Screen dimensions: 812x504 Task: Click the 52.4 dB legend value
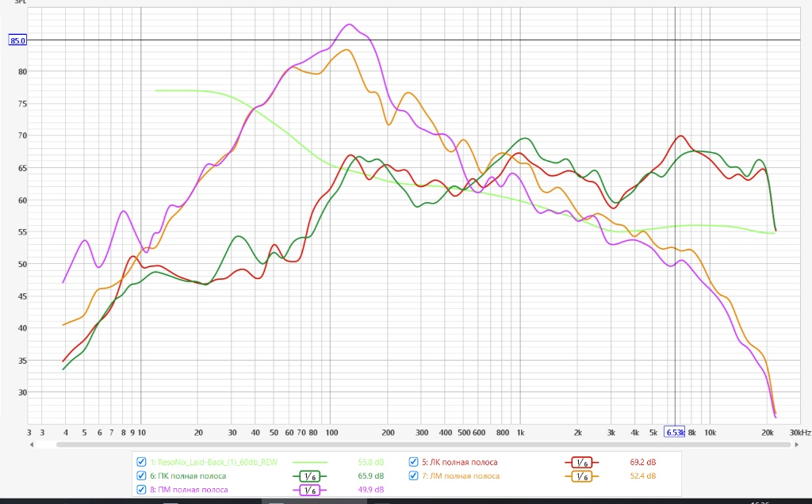(x=642, y=475)
